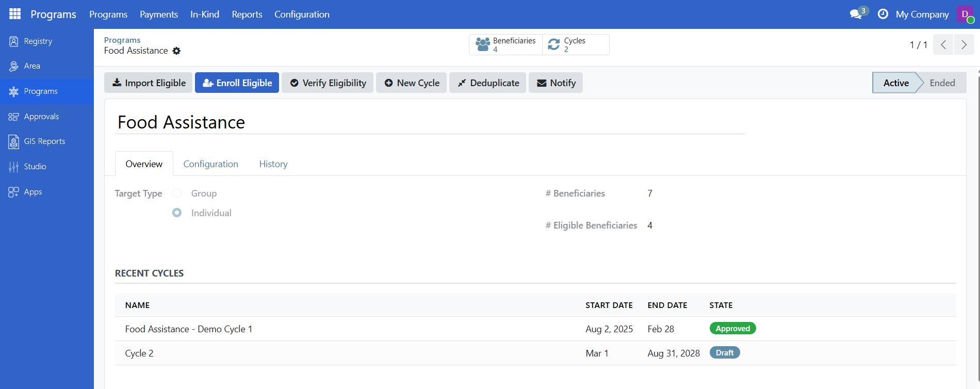980x389 pixels.
Task: Go to previous record arrow
Action: 943,44
